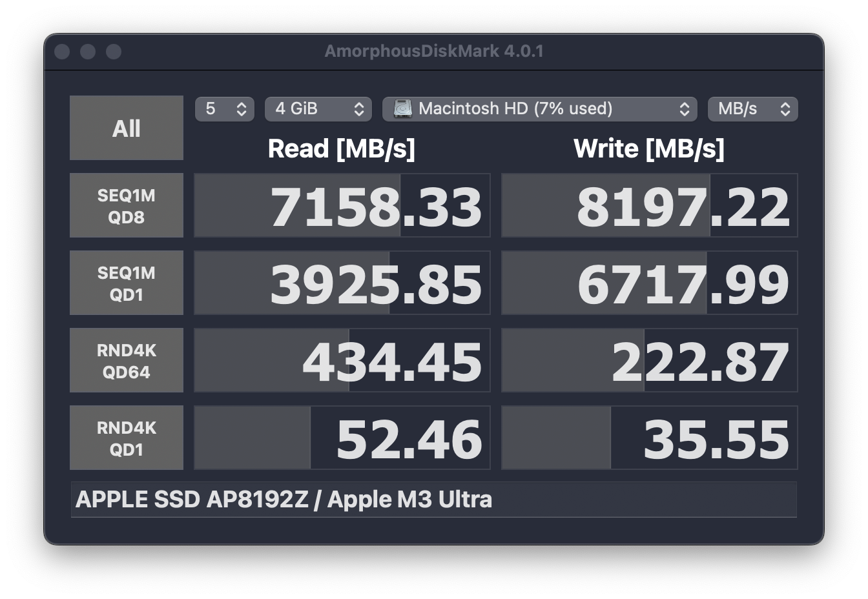The width and height of the screenshot is (868, 599).
Task: Start the SEQ1M QD1 benchmark
Action: tap(127, 283)
